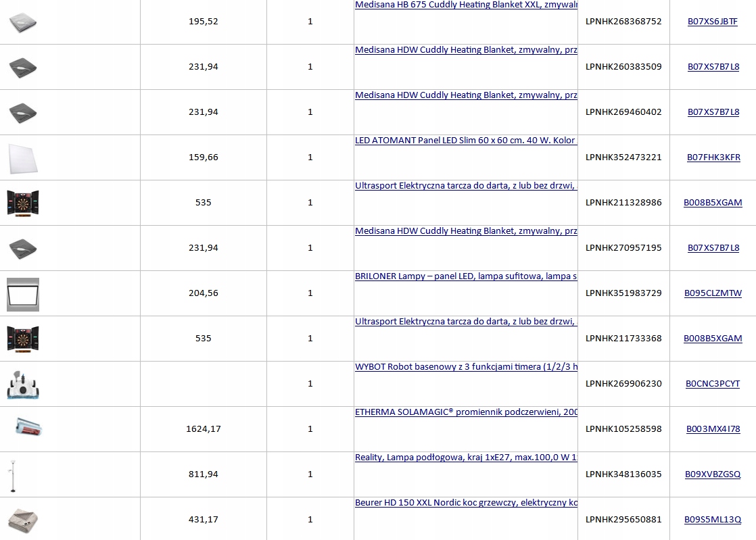
Task: Select the cell containing LPNHK105258598
Action: coord(623,429)
